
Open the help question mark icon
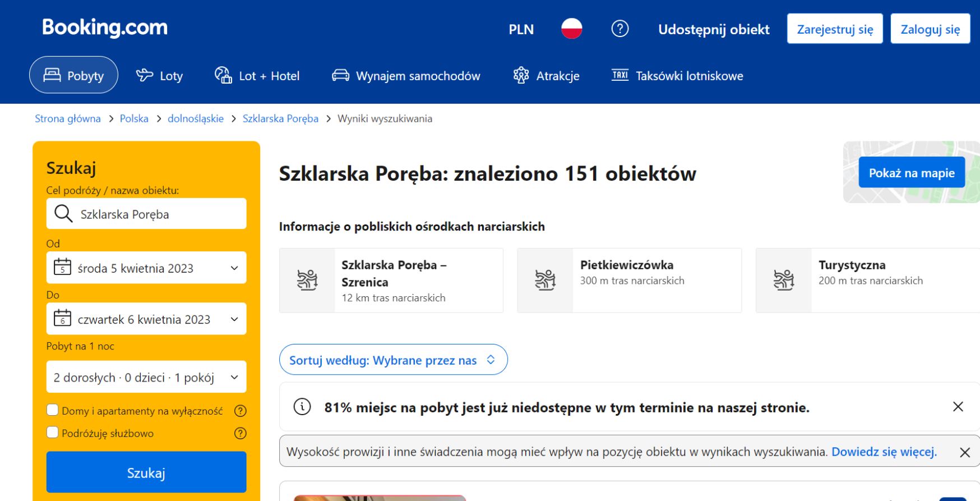pos(620,29)
